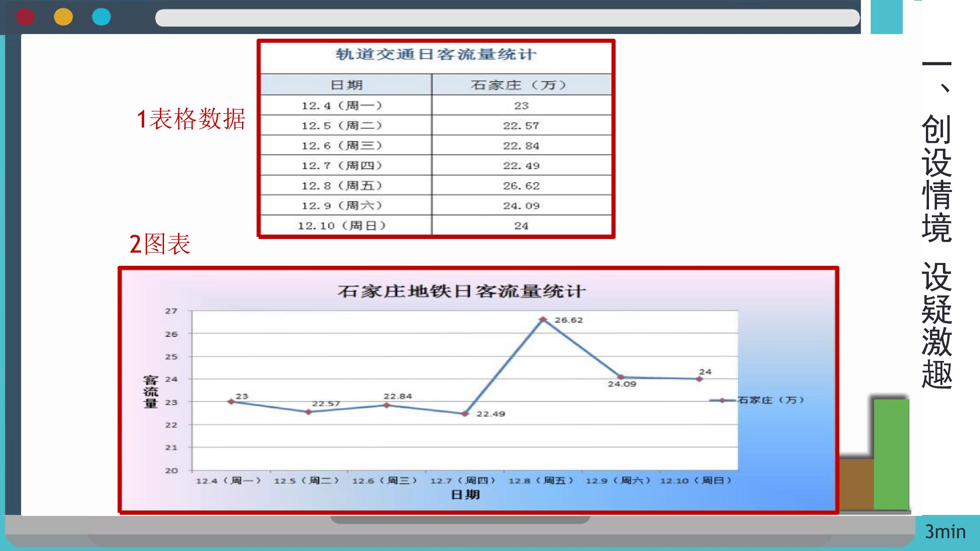Click table title 轨道交通日客流量统计
This screenshot has width=980, height=551.
pyautogui.click(x=436, y=55)
